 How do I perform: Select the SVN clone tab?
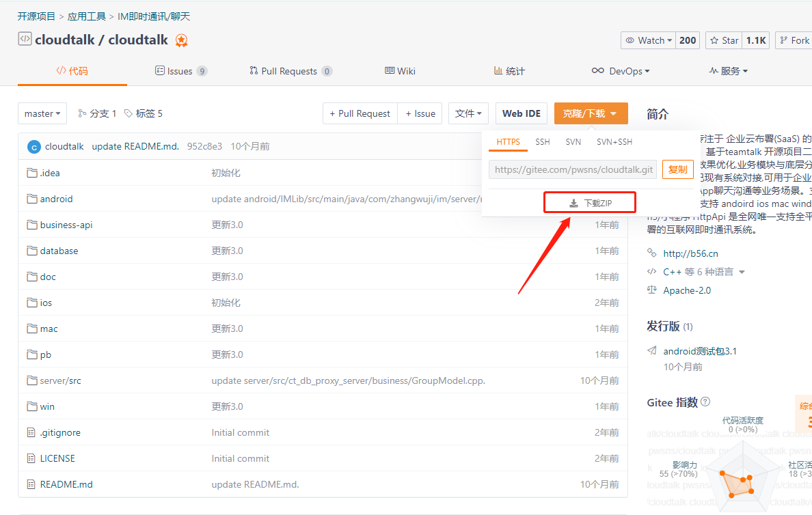coord(573,142)
